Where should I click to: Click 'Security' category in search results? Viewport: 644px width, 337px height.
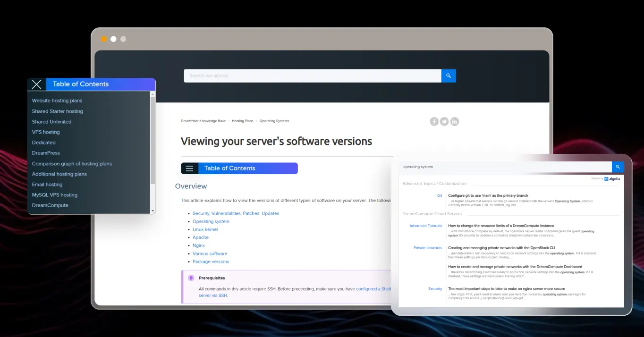(x=435, y=289)
